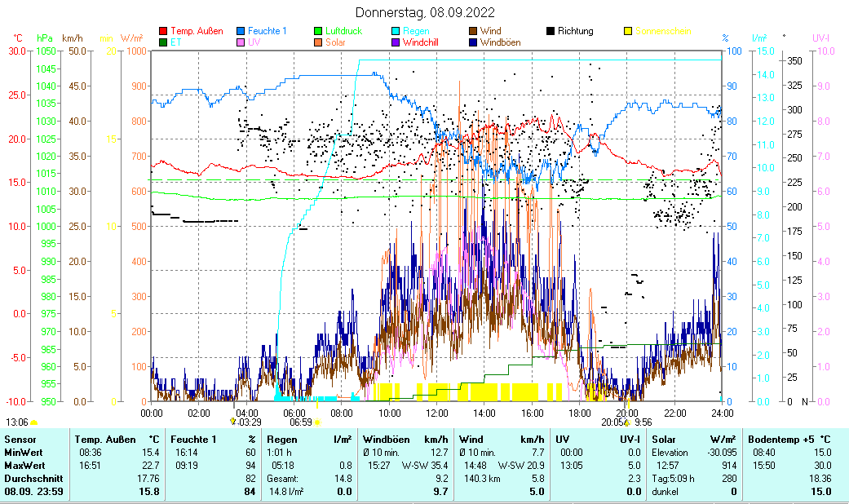The height and width of the screenshot is (504, 849).
Task: Click the 'Bodentemp +5 °C' table header
Action: pos(789,440)
